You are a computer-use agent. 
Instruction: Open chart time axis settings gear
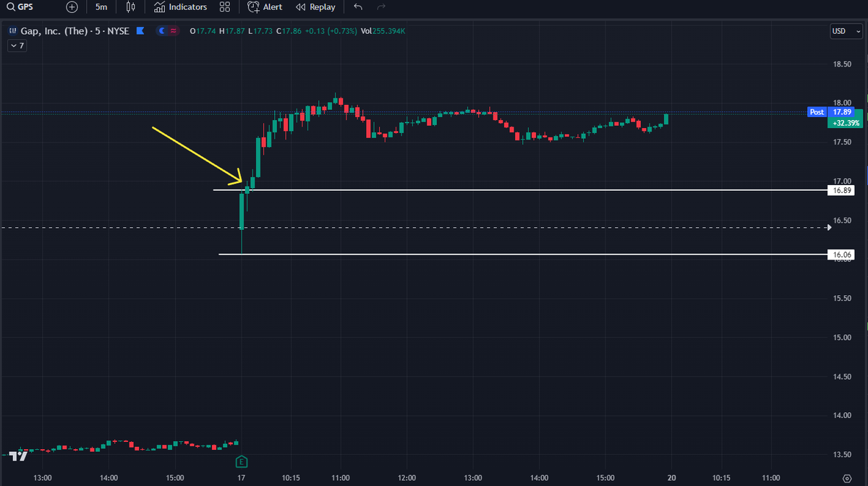tap(846, 478)
